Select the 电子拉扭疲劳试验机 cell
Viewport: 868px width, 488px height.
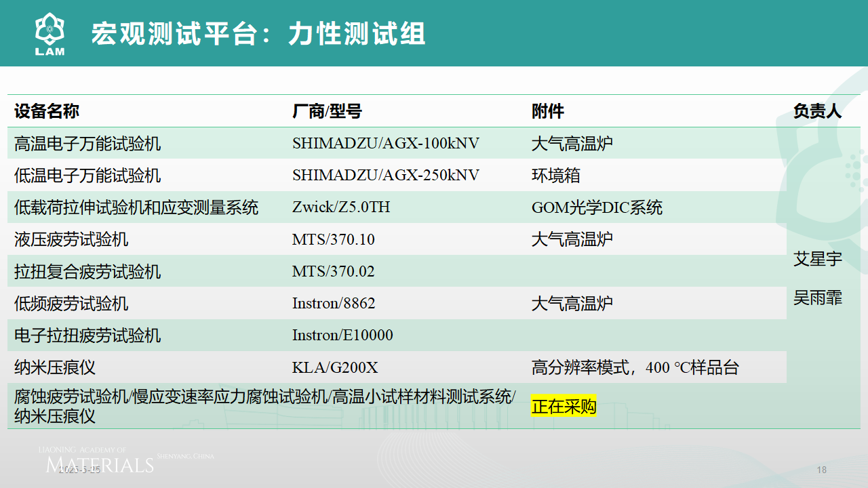pos(87,335)
